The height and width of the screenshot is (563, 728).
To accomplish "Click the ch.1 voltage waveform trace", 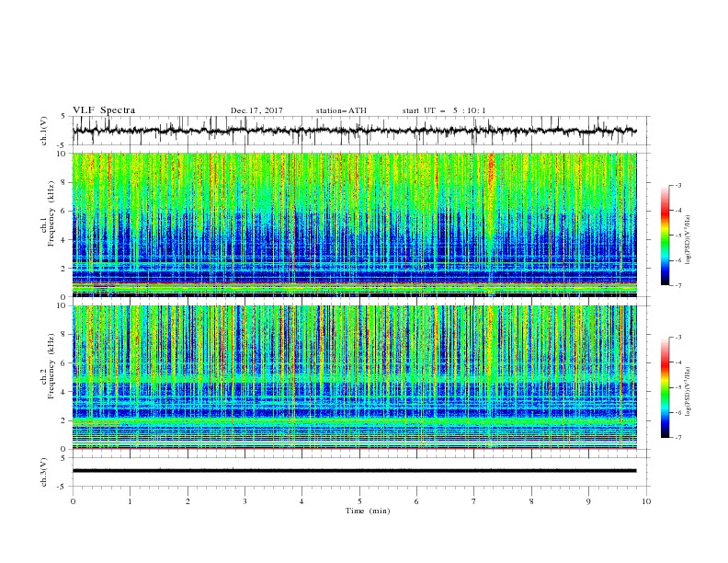I will tap(354, 131).
